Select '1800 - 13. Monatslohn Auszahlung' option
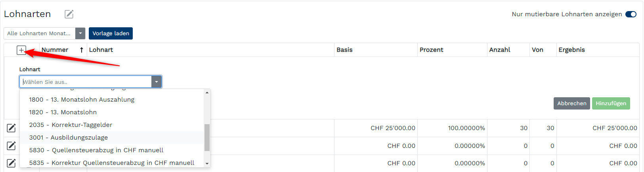The width and height of the screenshot is (644, 172). click(82, 100)
